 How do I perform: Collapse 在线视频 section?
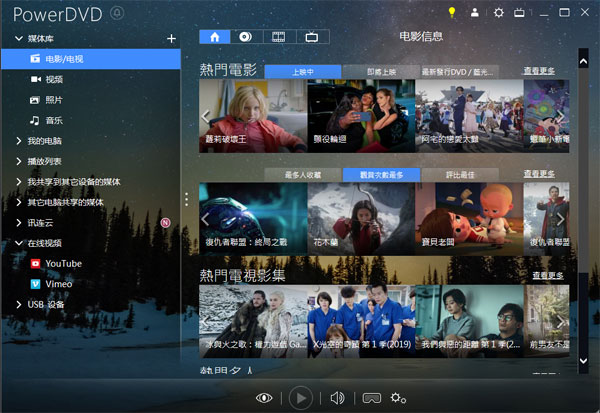tap(18, 243)
